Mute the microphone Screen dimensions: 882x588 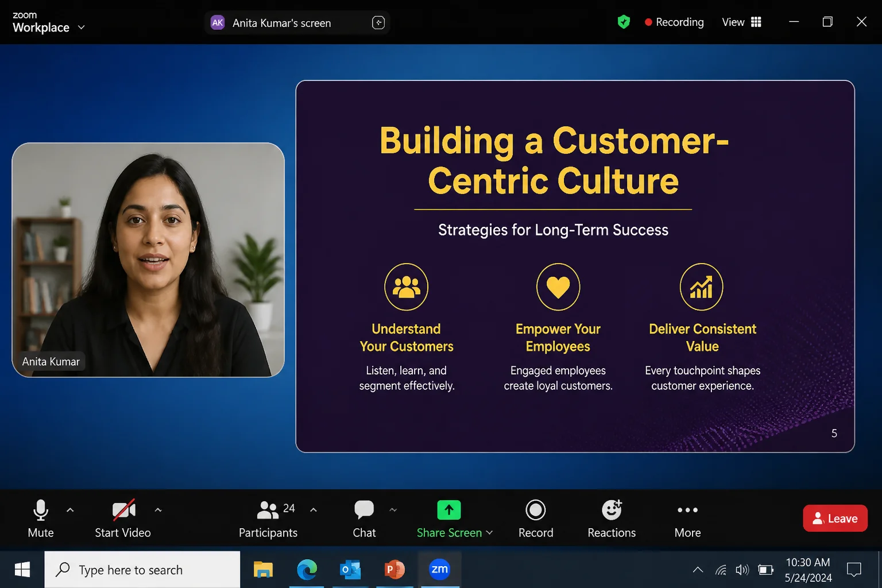click(x=41, y=519)
